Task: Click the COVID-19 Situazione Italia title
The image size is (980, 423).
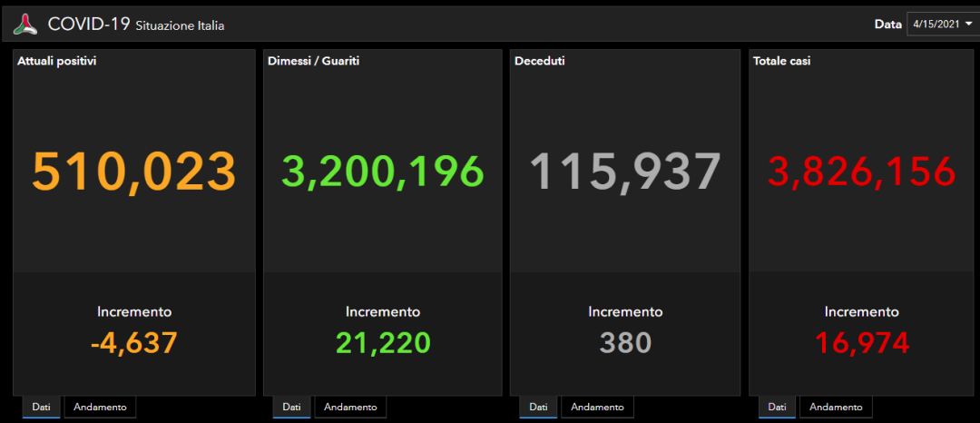Action: (x=136, y=25)
